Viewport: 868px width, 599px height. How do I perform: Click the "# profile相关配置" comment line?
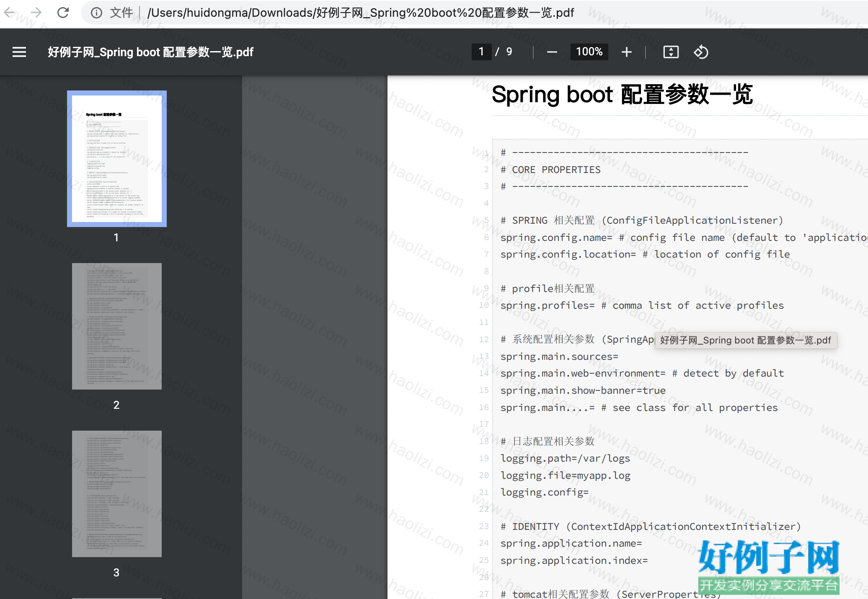click(x=548, y=289)
